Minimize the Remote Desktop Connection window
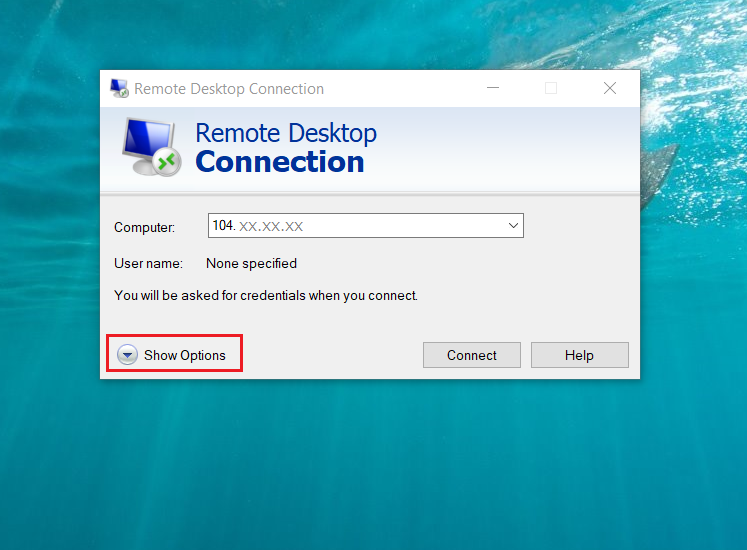 493,88
